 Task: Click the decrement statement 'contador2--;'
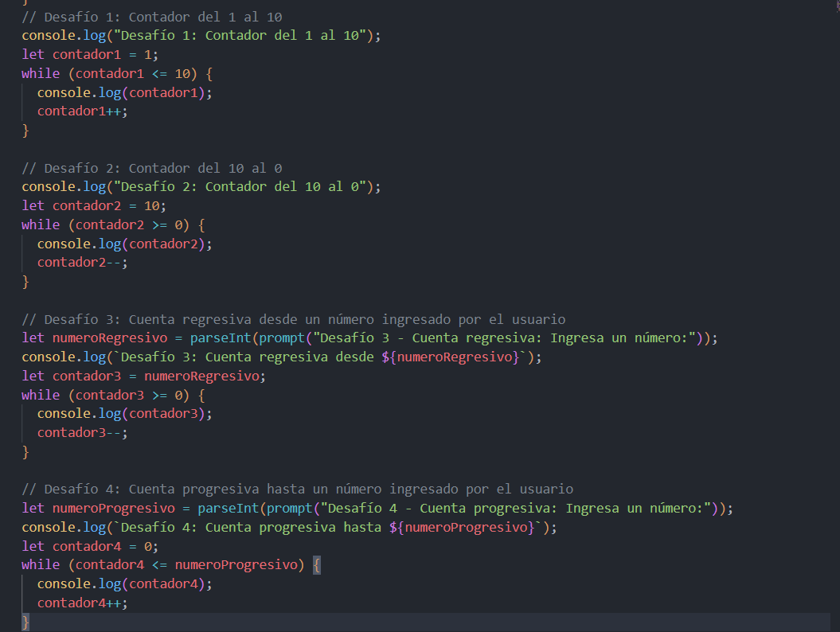click(83, 263)
